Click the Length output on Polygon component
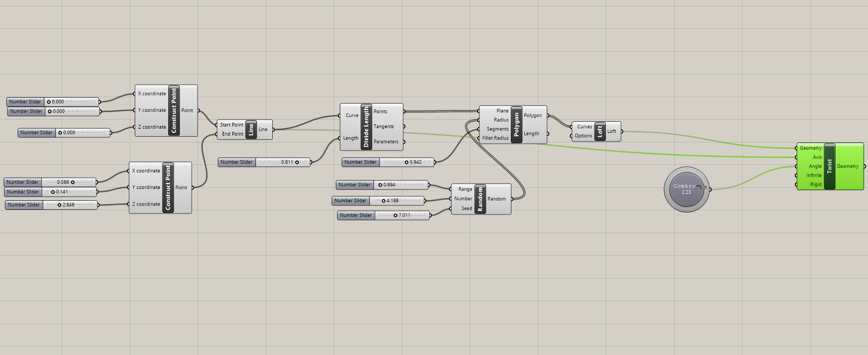This screenshot has width=868, height=355. (531, 134)
